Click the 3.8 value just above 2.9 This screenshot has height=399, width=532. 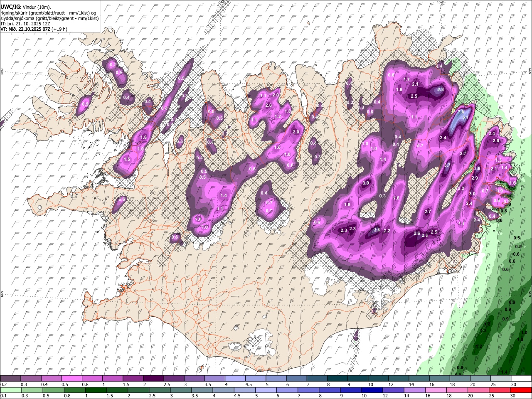click(x=477, y=168)
